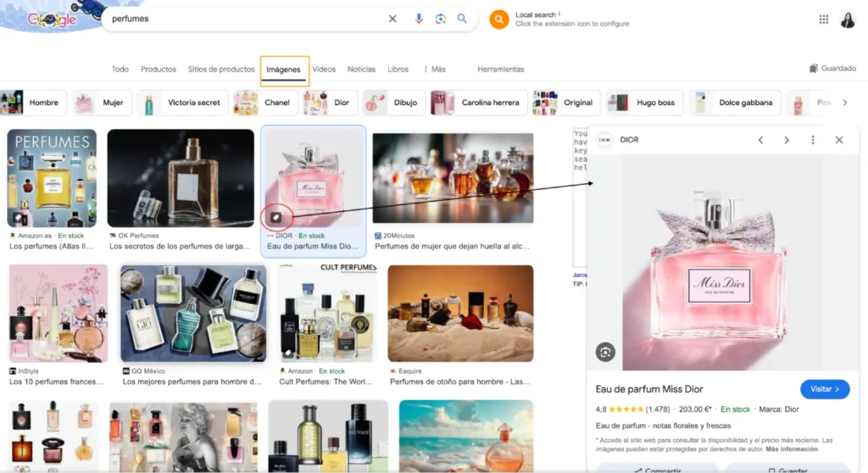Open the DIOR panel three-dot menu
The height and width of the screenshot is (473, 868).
click(813, 140)
